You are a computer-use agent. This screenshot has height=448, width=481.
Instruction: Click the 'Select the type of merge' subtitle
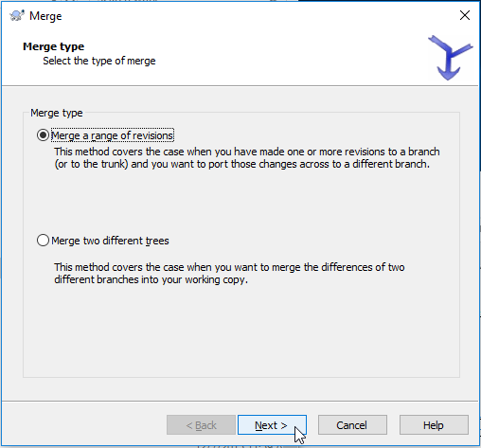coord(99,61)
